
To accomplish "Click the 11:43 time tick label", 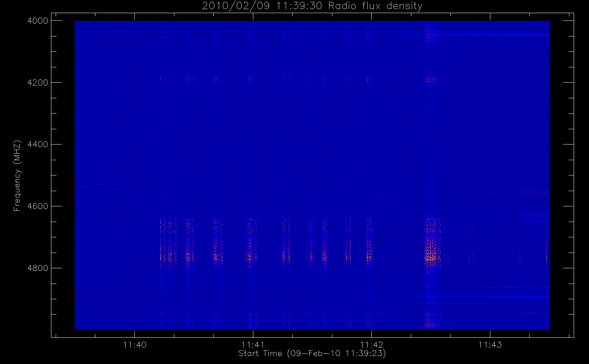I will 490,345.
